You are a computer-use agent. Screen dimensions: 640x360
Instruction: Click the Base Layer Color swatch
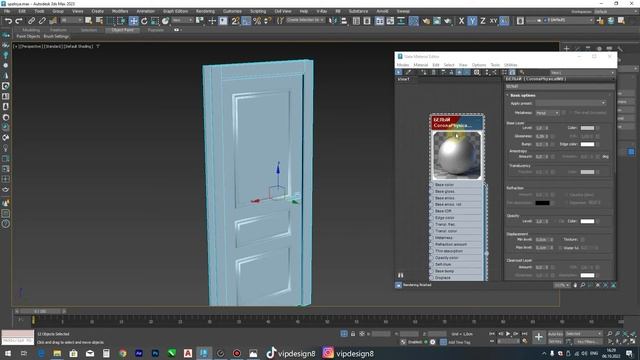[x=587, y=128]
